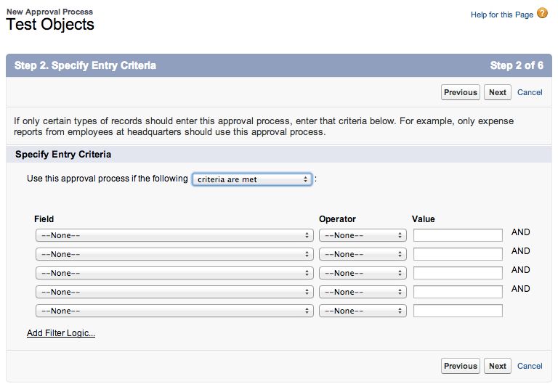Image resolution: width=558 pixels, height=392 pixels.
Task: Expand the fifth row Field dropdown
Action: [x=174, y=311]
